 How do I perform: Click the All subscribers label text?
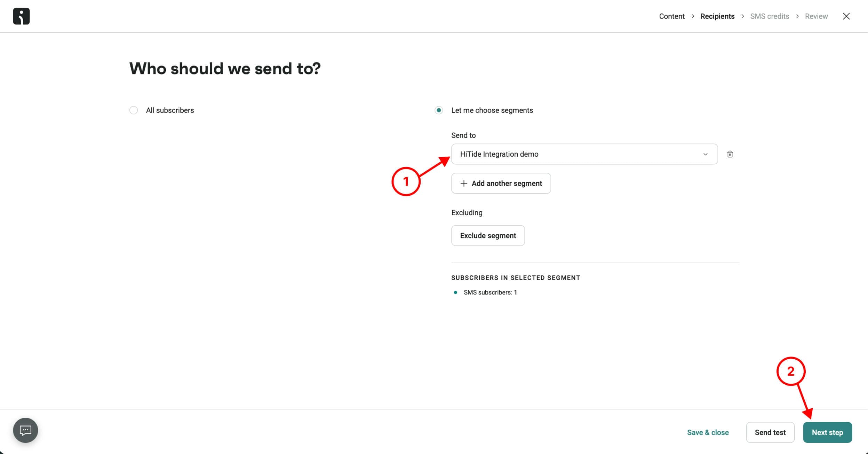coord(170,110)
